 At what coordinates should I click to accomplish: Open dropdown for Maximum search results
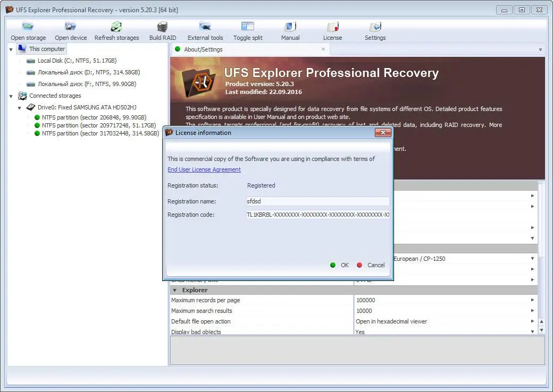coord(533,311)
